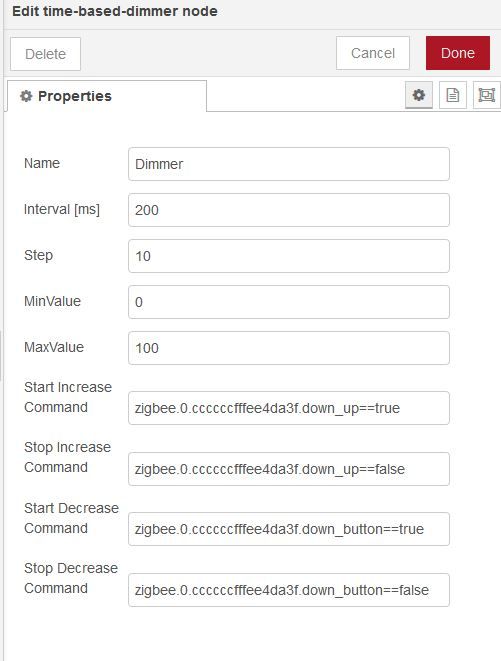This screenshot has height=661, width=501.
Task: Click the Name label
Action: (42, 163)
